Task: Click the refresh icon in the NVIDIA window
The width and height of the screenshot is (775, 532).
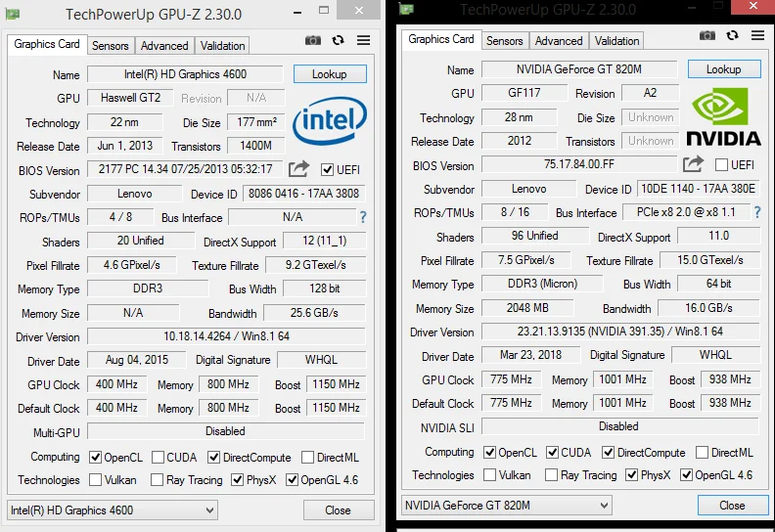Action: coord(733,35)
